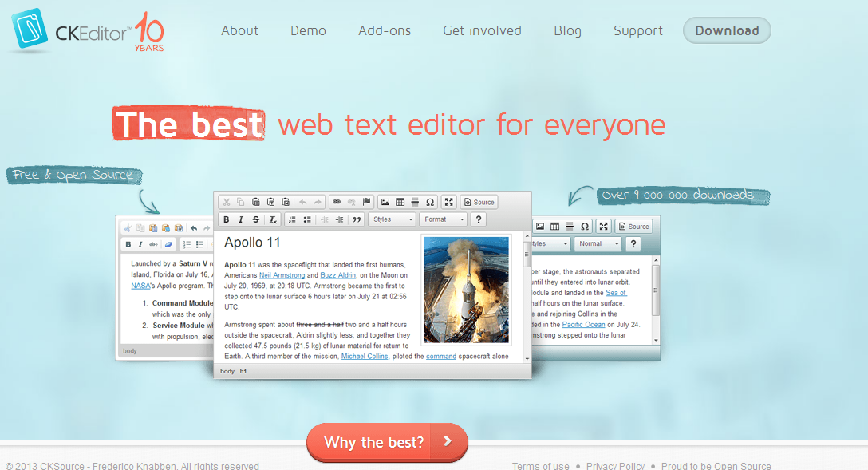Click the Paste icon in center editor
The height and width of the screenshot is (470, 868).
coord(256,202)
